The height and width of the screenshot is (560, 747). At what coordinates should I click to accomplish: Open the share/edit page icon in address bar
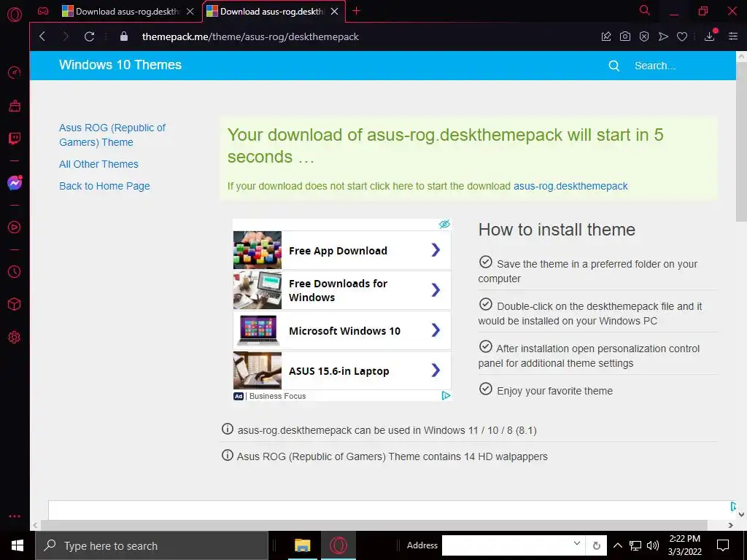(606, 36)
